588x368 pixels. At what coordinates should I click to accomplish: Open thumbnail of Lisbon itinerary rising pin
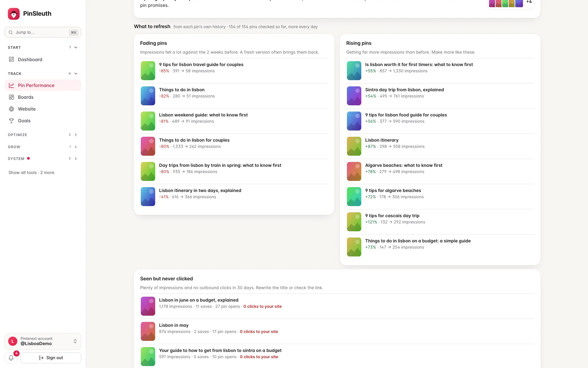click(x=354, y=146)
